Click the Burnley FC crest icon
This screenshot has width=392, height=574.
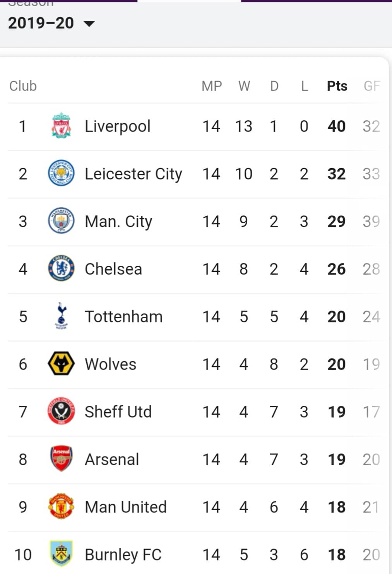tap(61, 554)
